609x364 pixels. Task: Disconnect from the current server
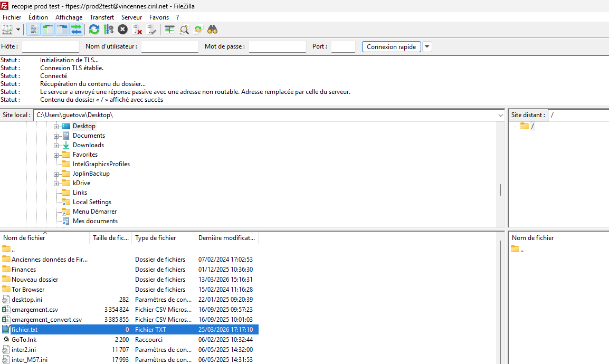click(x=137, y=30)
